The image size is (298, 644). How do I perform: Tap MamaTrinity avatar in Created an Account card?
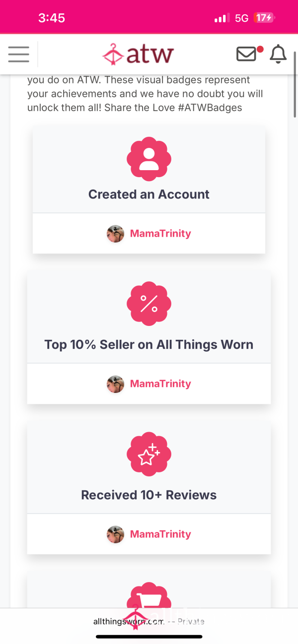click(115, 234)
